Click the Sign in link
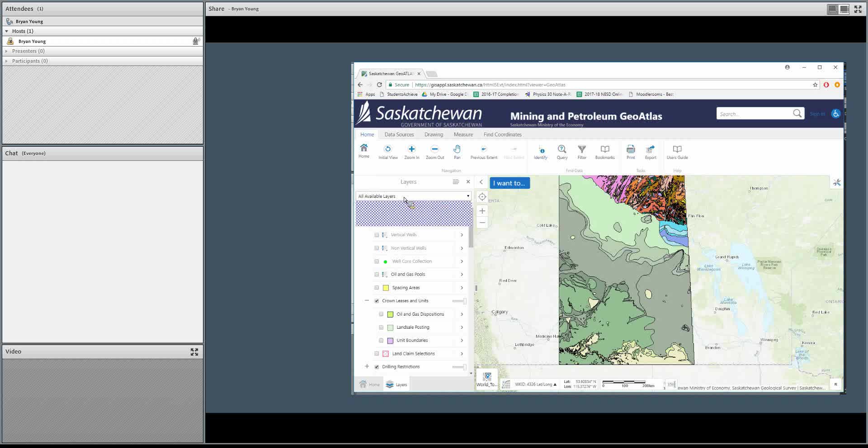The width and height of the screenshot is (868, 448). [817, 114]
